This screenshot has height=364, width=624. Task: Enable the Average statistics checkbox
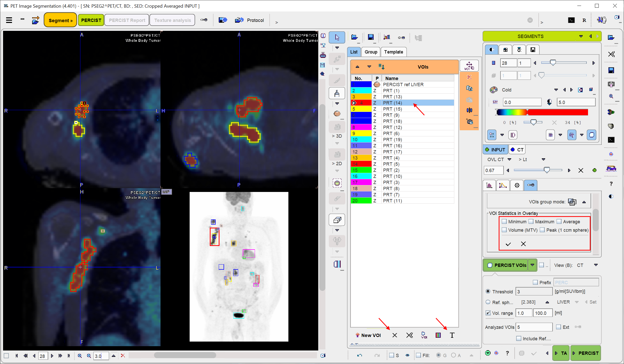pos(559,222)
